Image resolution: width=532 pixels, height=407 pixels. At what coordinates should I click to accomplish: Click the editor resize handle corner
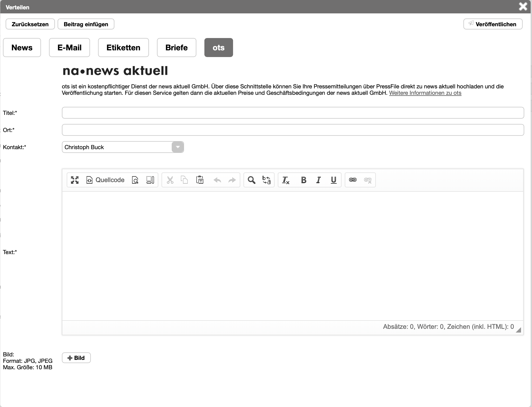tap(519, 330)
